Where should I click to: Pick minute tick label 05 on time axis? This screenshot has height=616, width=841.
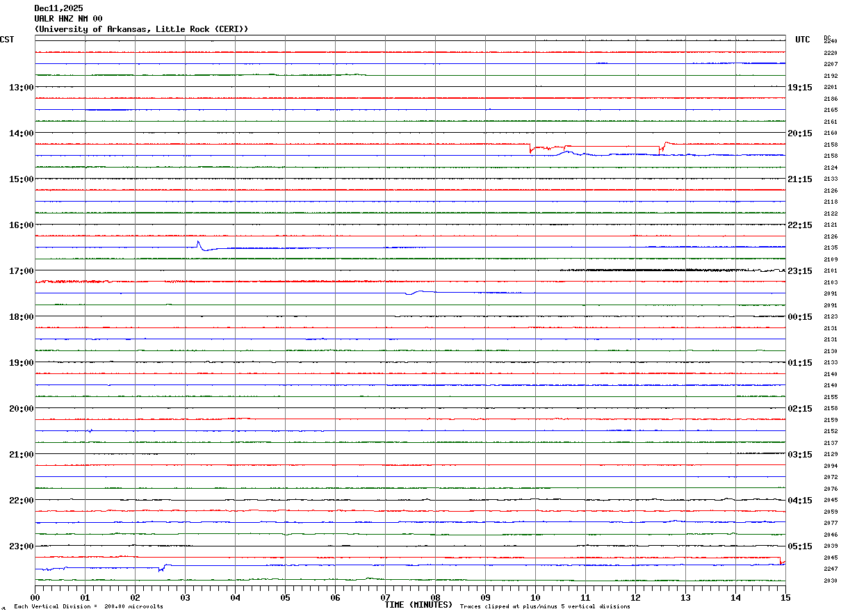tap(285, 597)
